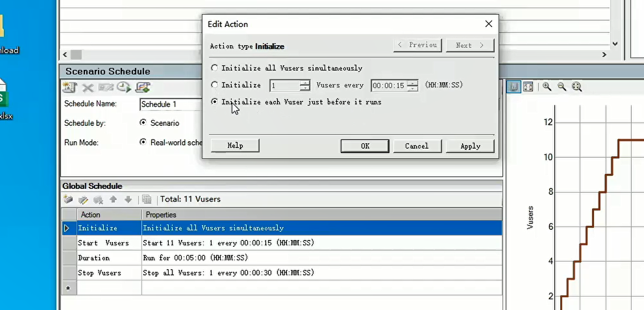The height and width of the screenshot is (310, 644).
Task: Click the Schedule Name field
Action: (x=171, y=104)
